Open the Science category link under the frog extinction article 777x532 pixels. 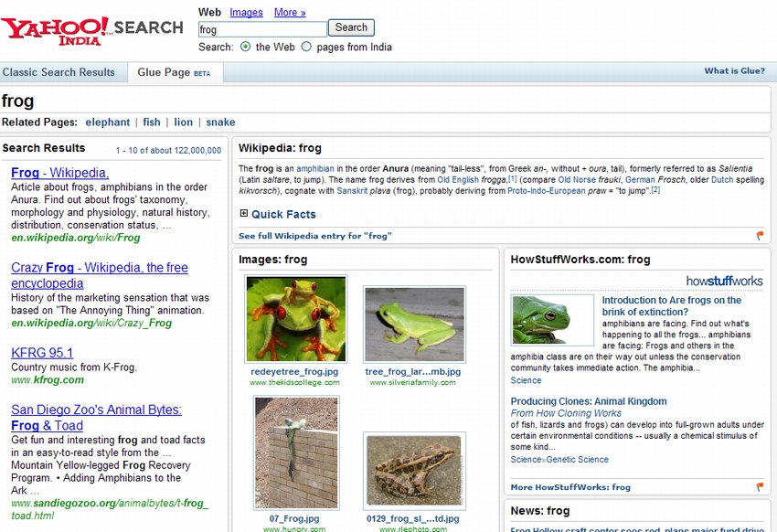(x=526, y=380)
